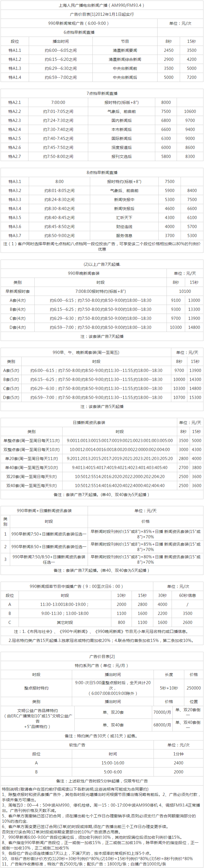The height and width of the screenshot is (868, 204).
Task: Click the note 备注：上述软性广告时段5分钟起播
Action: [x=102, y=781]
